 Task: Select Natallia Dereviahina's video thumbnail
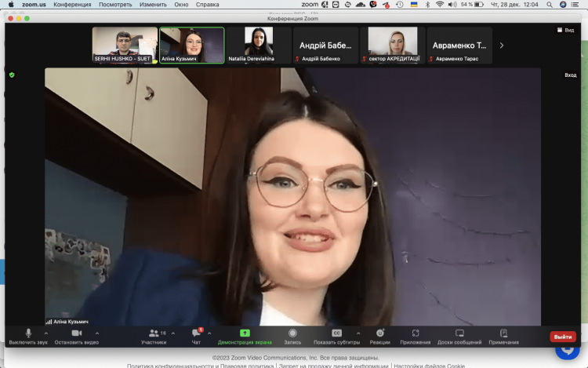[258, 45]
